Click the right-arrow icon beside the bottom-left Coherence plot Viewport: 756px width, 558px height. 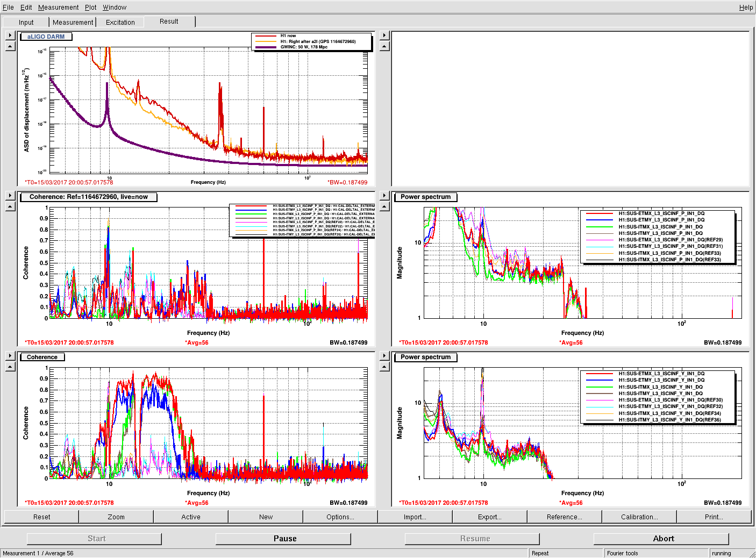point(10,356)
